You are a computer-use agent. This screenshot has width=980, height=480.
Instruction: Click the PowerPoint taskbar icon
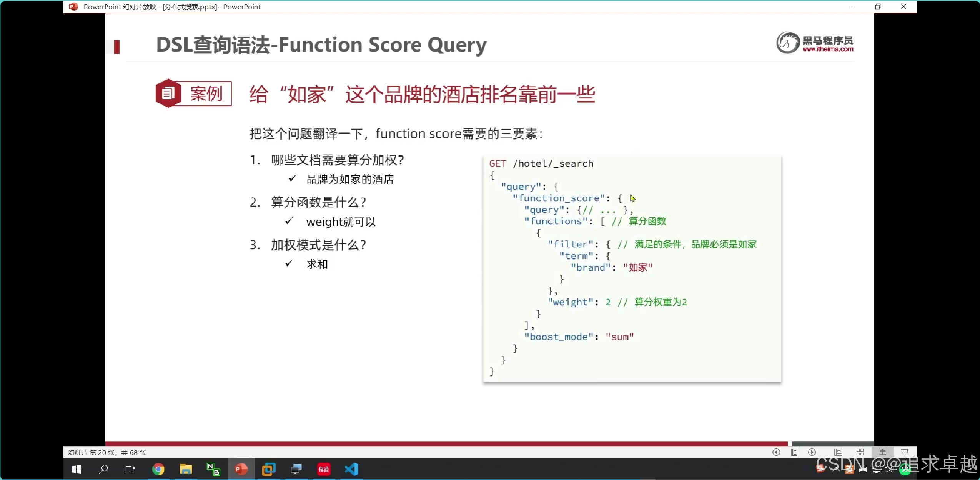point(241,469)
